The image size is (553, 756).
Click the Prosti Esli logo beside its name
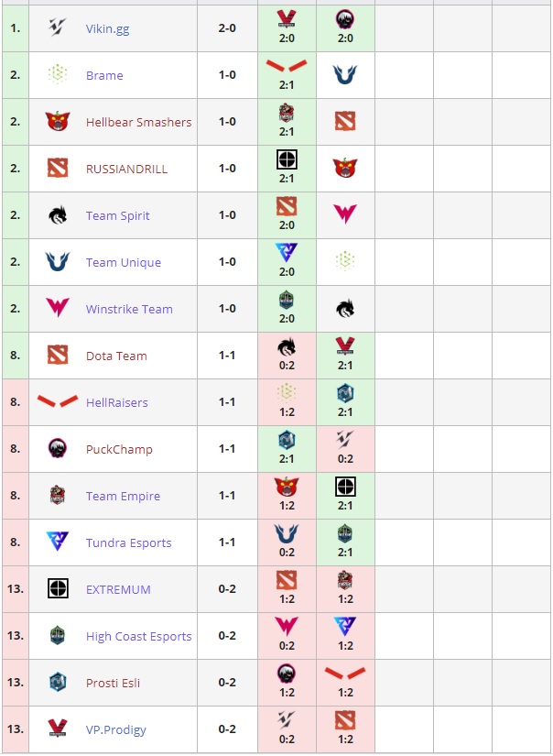click(x=58, y=683)
